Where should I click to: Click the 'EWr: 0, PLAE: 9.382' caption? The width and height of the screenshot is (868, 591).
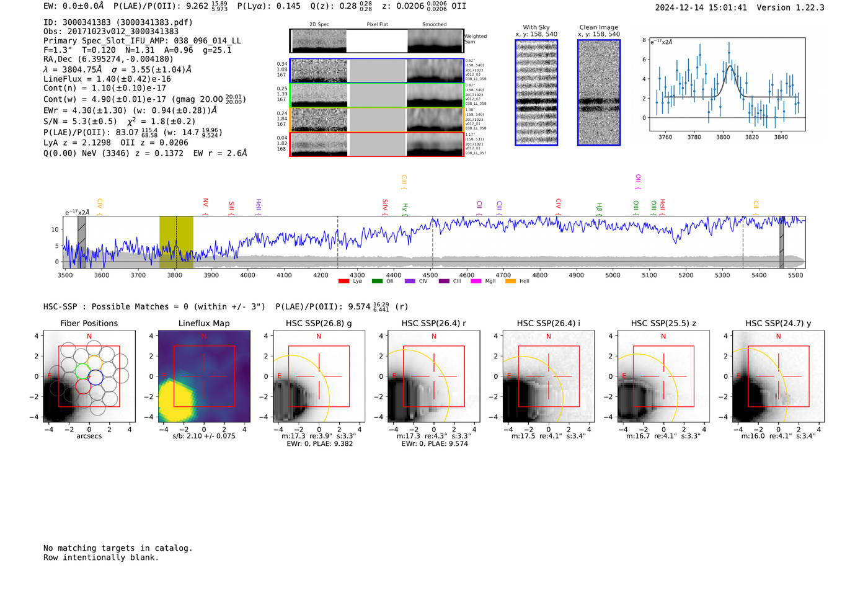(x=319, y=444)
